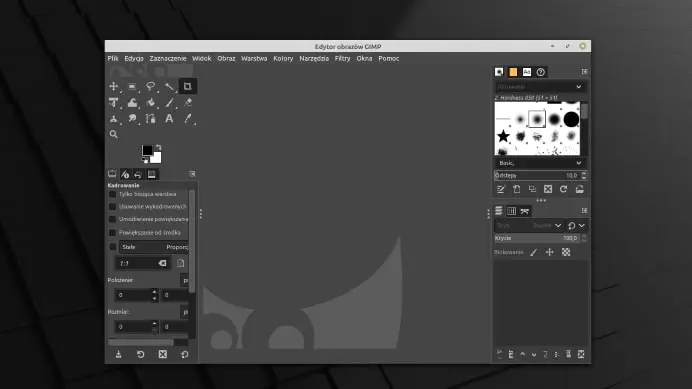This screenshot has width=692, height=389.
Task: Raise layer using up arrow
Action: click(523, 354)
